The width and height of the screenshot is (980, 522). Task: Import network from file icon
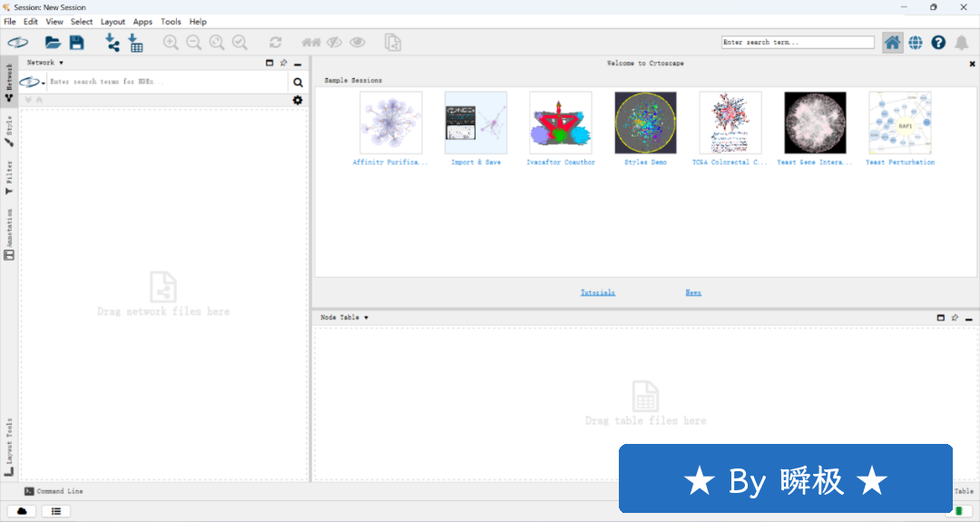113,43
